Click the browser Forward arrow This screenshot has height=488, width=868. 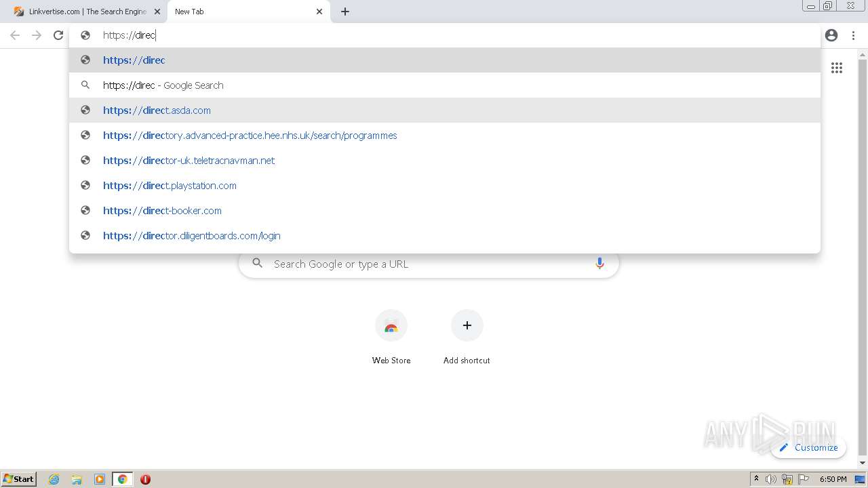[x=37, y=35]
